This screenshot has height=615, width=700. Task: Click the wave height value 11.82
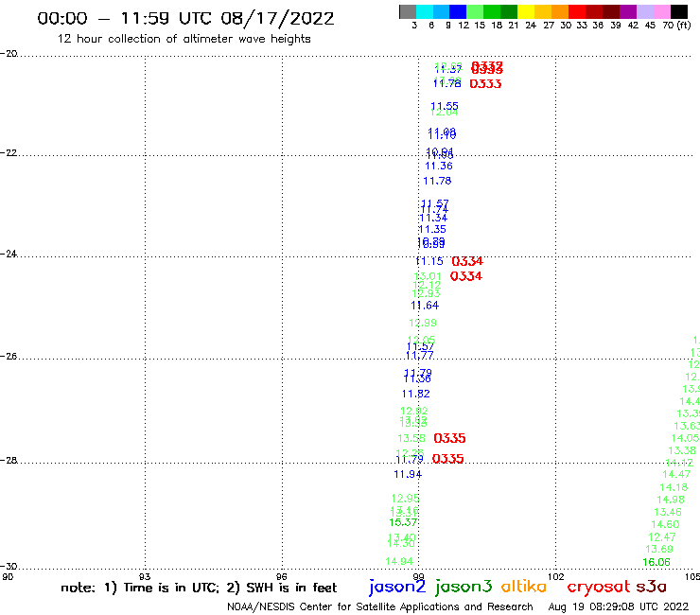[x=416, y=394]
